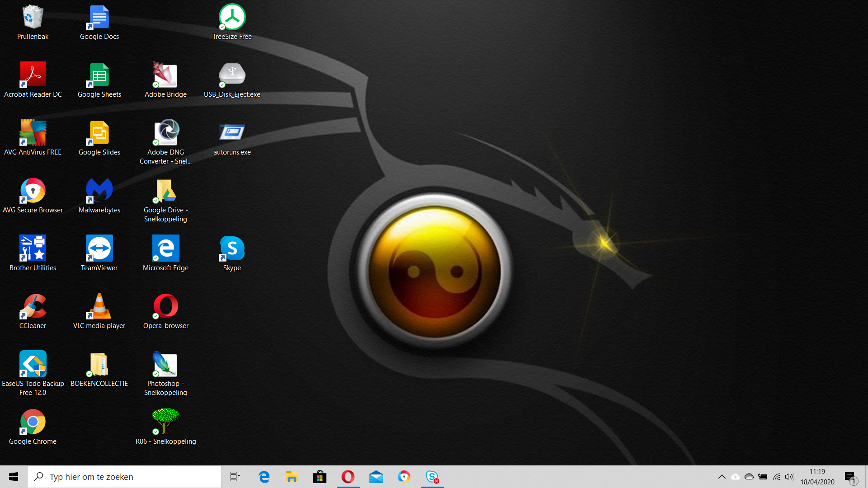
Task: Select the TreeSize Free desktop icon
Action: pos(232,18)
